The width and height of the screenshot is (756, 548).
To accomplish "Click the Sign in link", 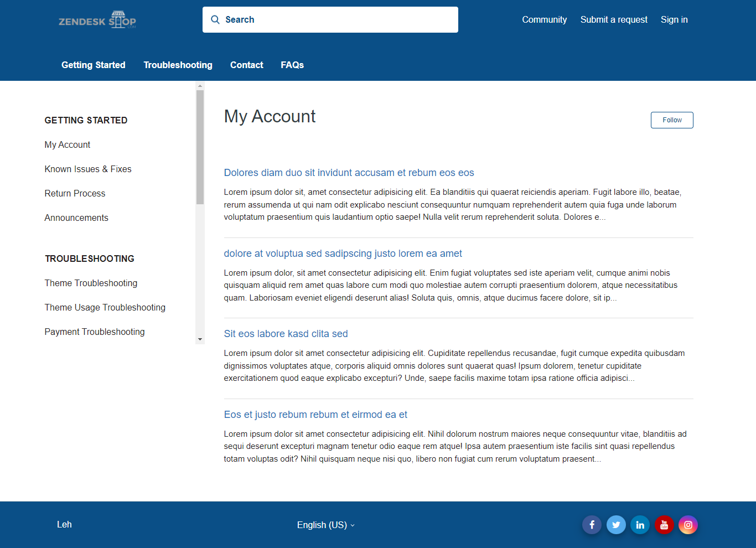I will point(674,20).
